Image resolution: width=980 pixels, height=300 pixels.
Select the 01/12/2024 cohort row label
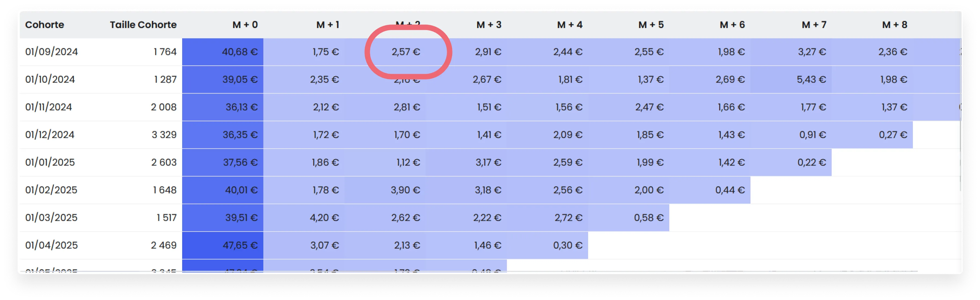pyautogui.click(x=50, y=135)
